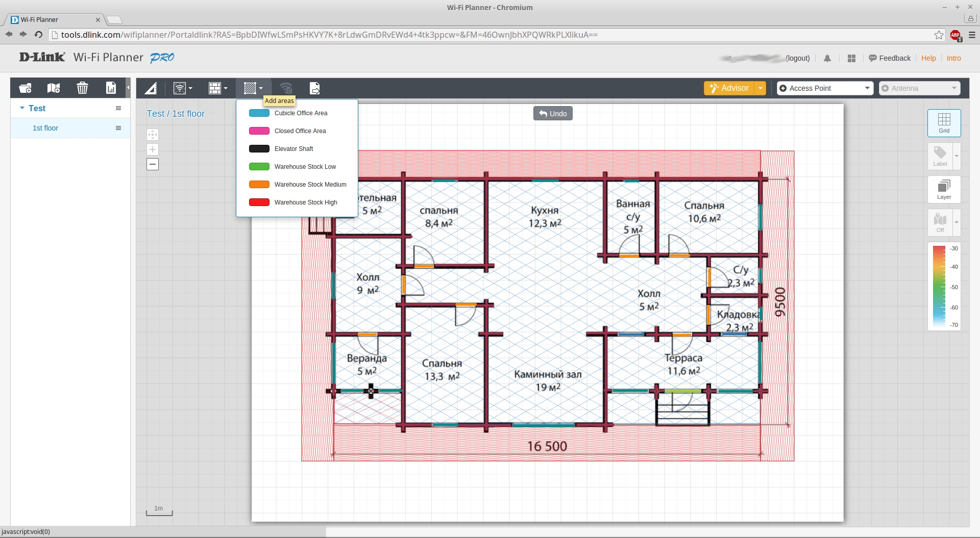Image resolution: width=980 pixels, height=538 pixels.
Task: Expand the Advisor dropdown arrow
Action: 761,88
